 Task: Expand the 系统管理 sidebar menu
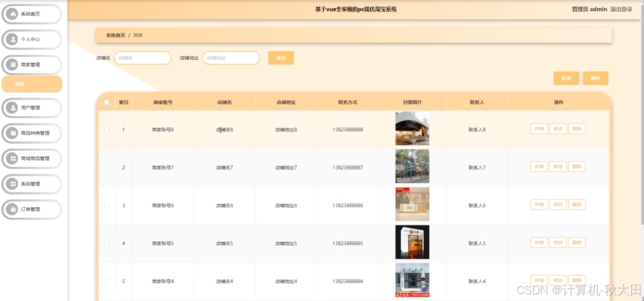(x=31, y=184)
